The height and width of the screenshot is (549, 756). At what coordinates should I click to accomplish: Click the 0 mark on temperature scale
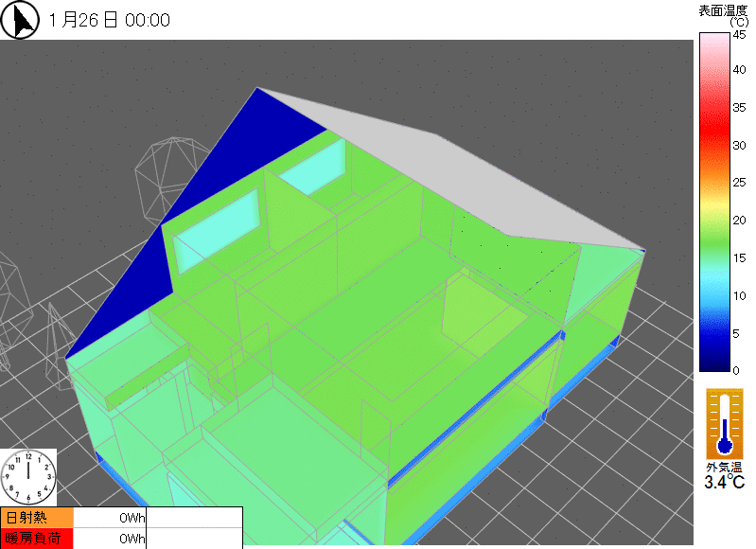pos(736,370)
